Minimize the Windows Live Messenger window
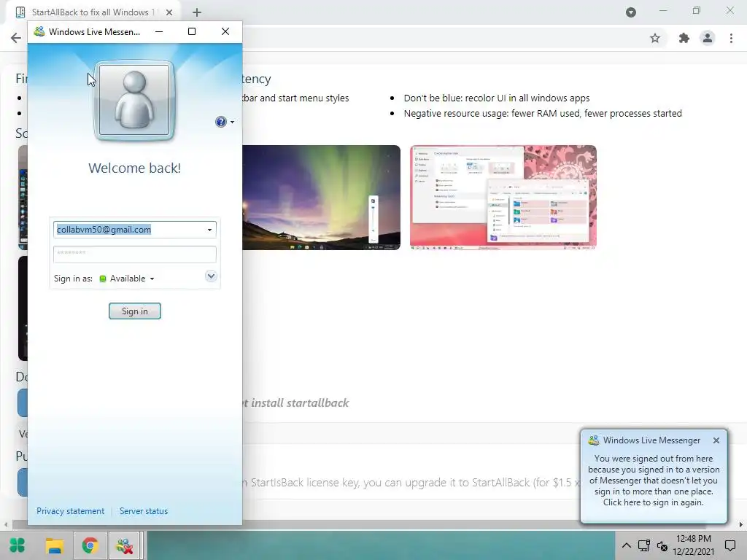Image resolution: width=747 pixels, height=560 pixels. pos(159,31)
